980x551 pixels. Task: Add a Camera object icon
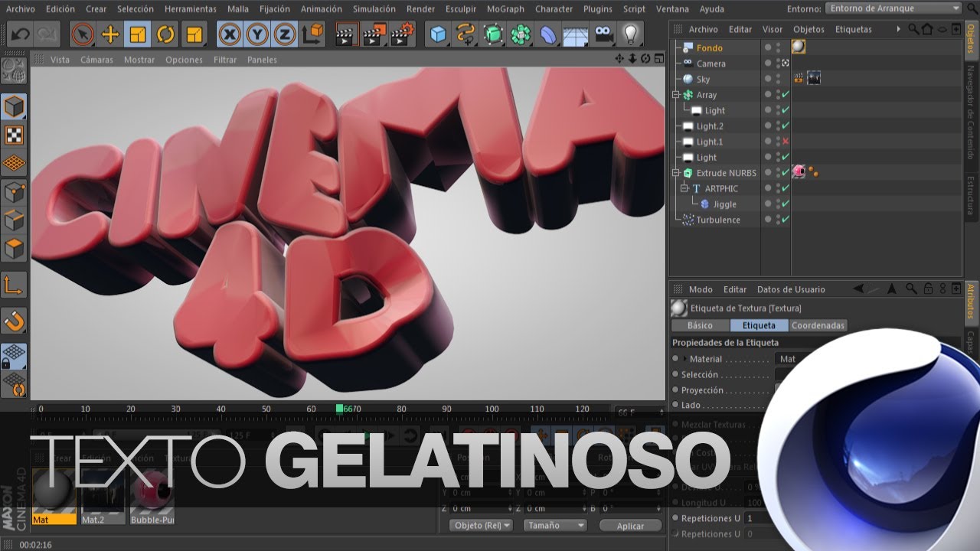coord(603,34)
